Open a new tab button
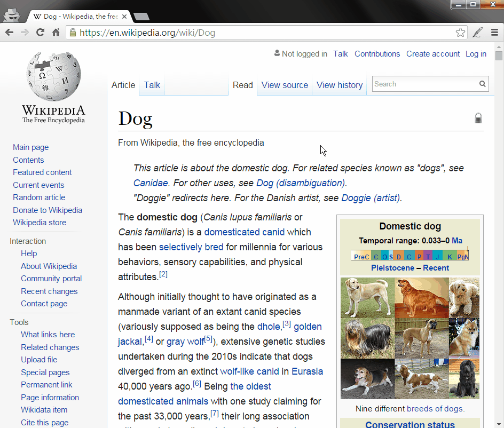504x428 pixels. (x=141, y=17)
